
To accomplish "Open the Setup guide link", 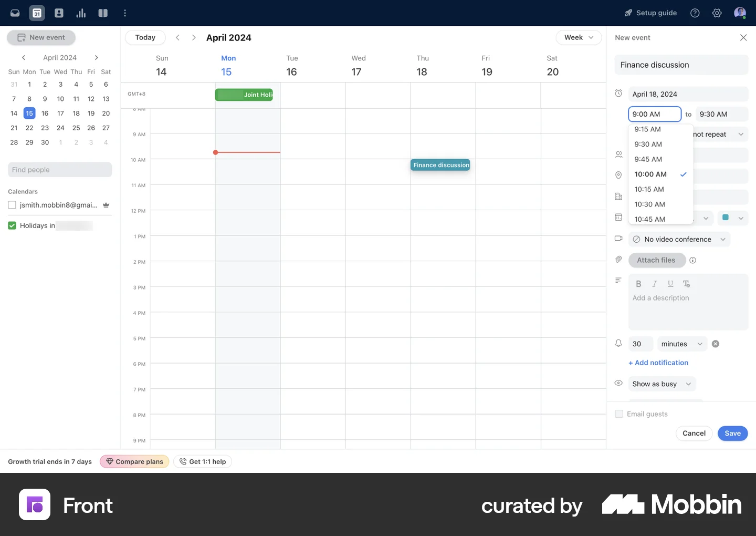I will pyautogui.click(x=650, y=13).
